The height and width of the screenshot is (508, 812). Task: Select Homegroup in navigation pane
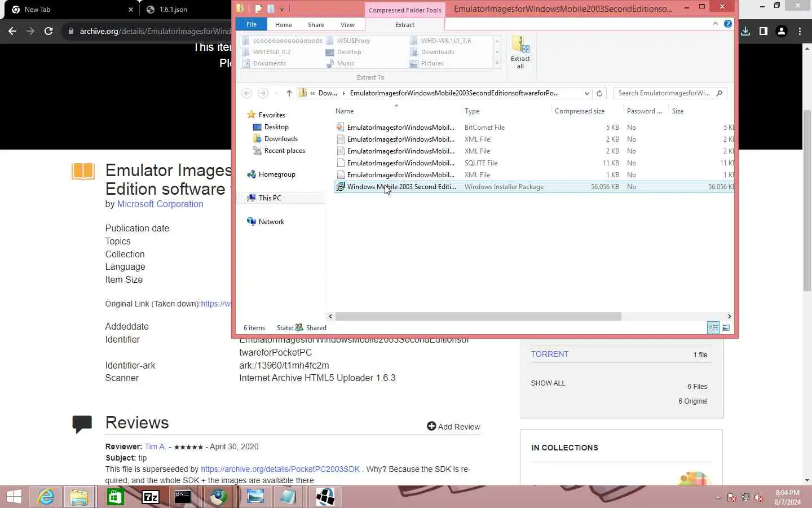277,174
